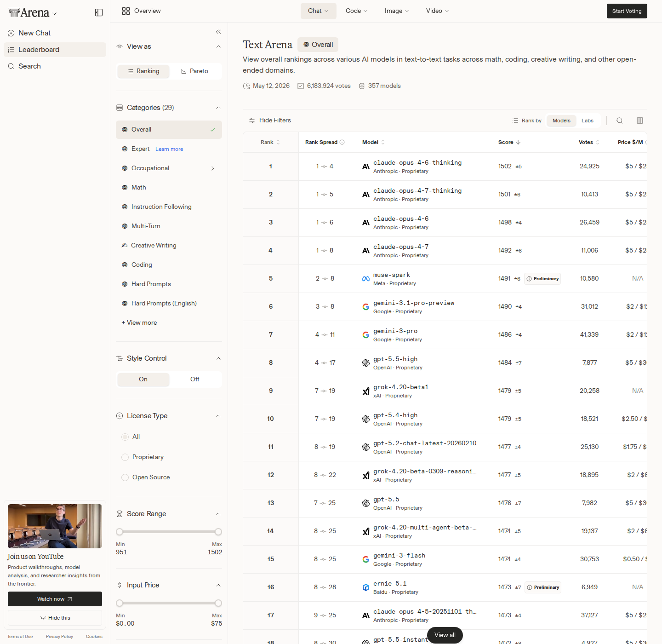The image size is (662, 644).
Task: Click Anthropic logo beside claude-opus-4-6-thinking
Action: tap(366, 167)
